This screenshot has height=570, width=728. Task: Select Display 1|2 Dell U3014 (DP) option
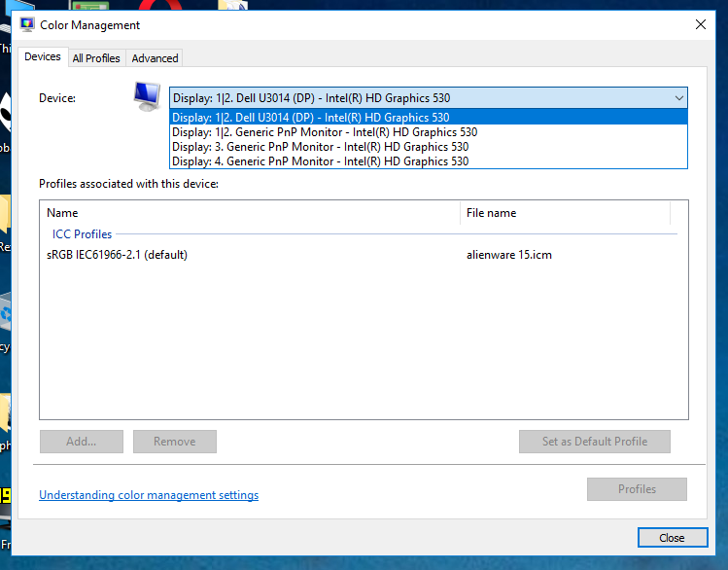click(429, 117)
